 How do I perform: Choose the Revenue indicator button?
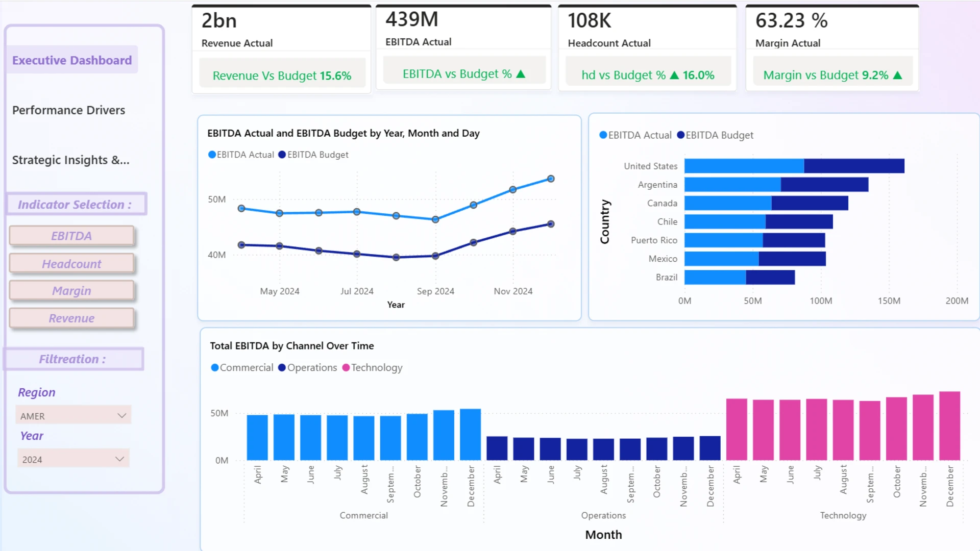click(71, 318)
